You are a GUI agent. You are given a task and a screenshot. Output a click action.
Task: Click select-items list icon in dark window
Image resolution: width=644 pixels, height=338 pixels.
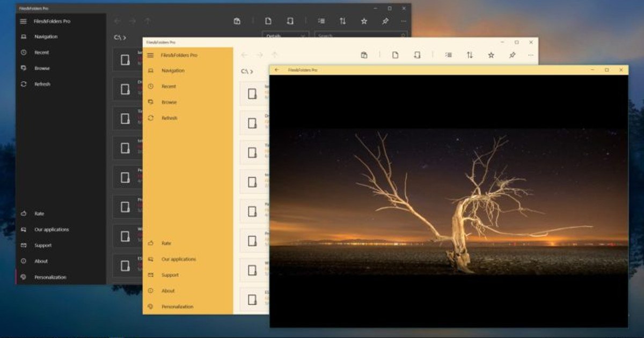(x=321, y=21)
